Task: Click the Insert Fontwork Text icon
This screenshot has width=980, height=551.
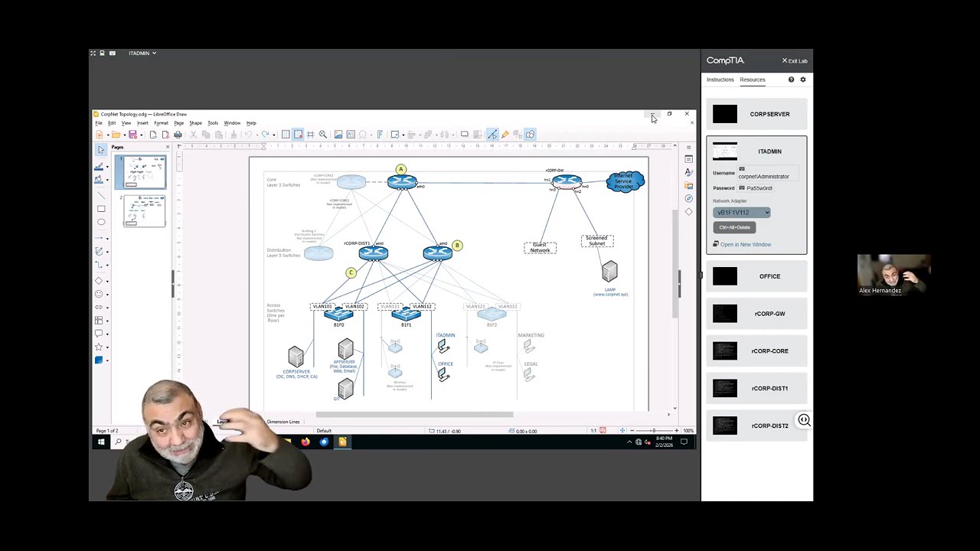Action: tap(380, 135)
